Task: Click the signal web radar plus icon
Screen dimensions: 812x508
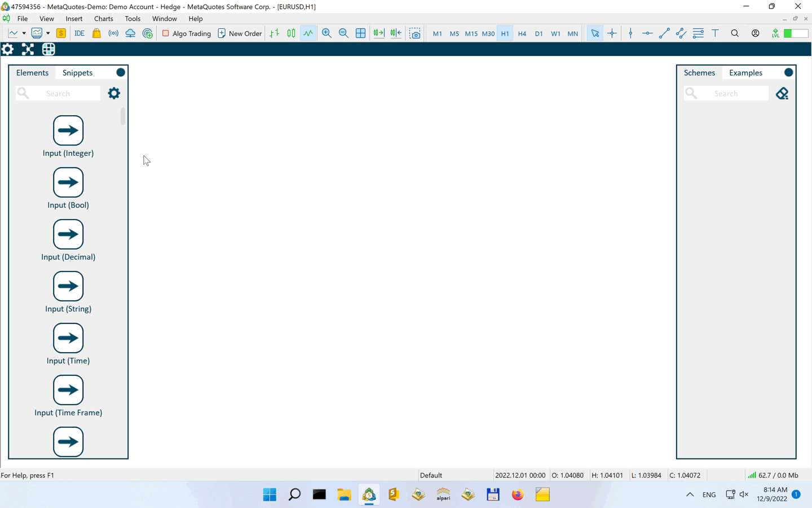Action: 148,33
